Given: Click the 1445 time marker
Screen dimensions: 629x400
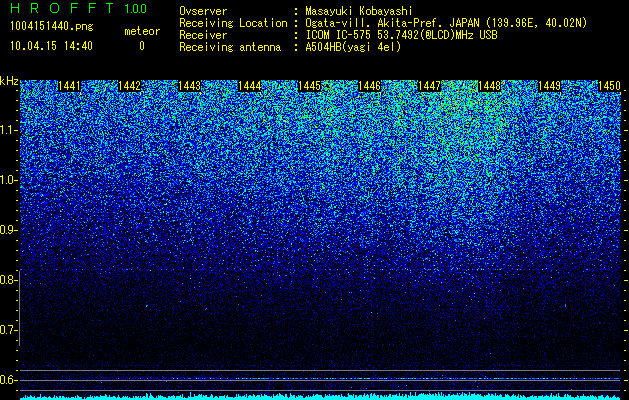Looking at the screenshot, I should point(310,86).
